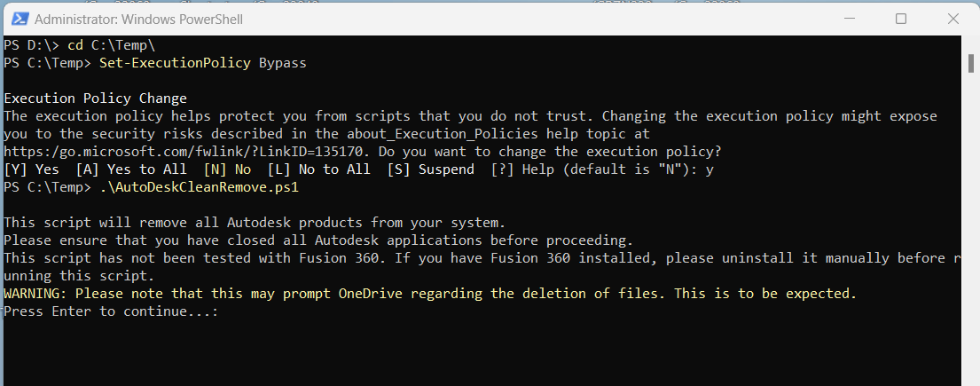Click the 'Administrator: Windows PowerShell' title text

[x=138, y=20]
